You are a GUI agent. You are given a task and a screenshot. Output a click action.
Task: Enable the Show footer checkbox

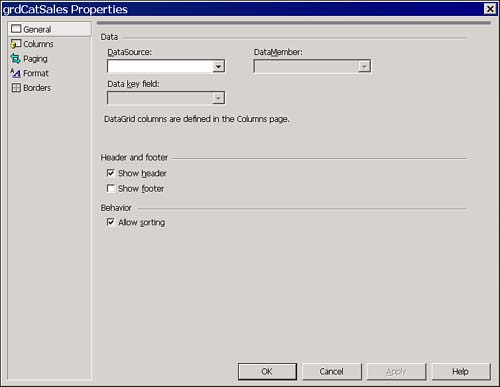click(x=111, y=188)
